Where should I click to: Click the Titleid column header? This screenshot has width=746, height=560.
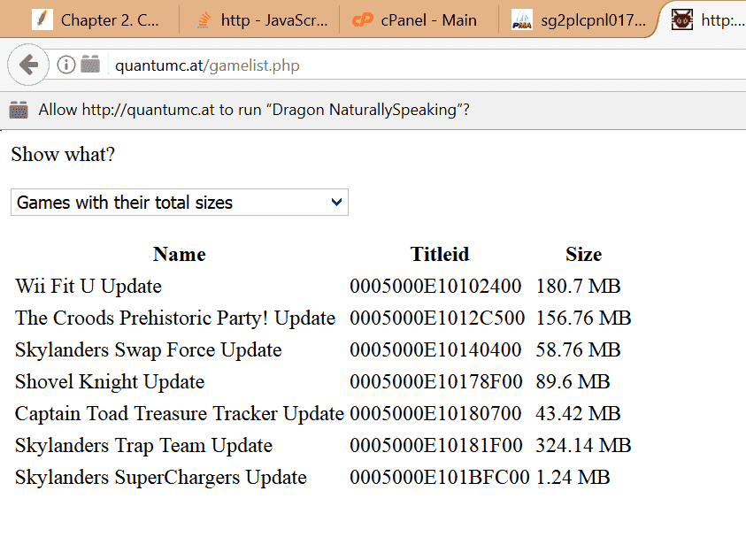(x=440, y=254)
